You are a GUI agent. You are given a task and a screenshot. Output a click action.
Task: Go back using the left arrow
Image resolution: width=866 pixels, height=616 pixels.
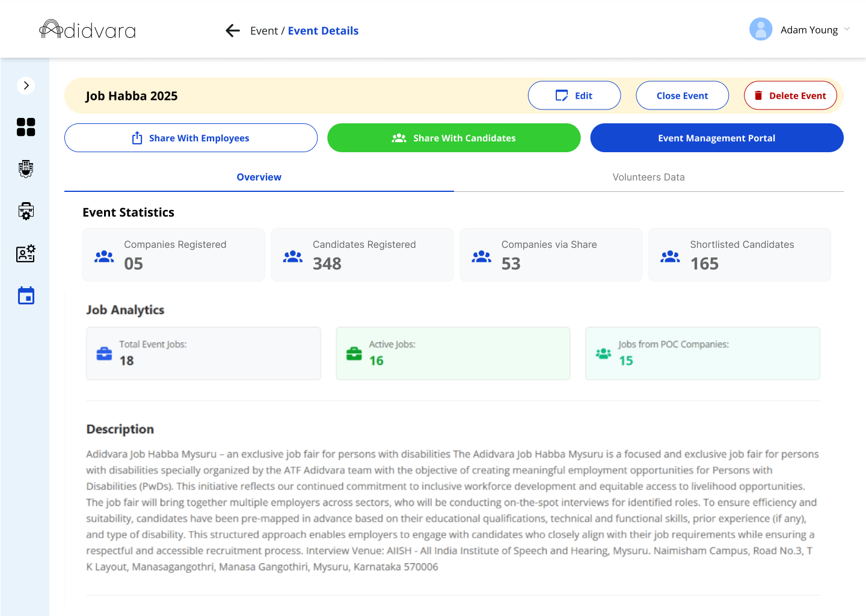point(233,31)
